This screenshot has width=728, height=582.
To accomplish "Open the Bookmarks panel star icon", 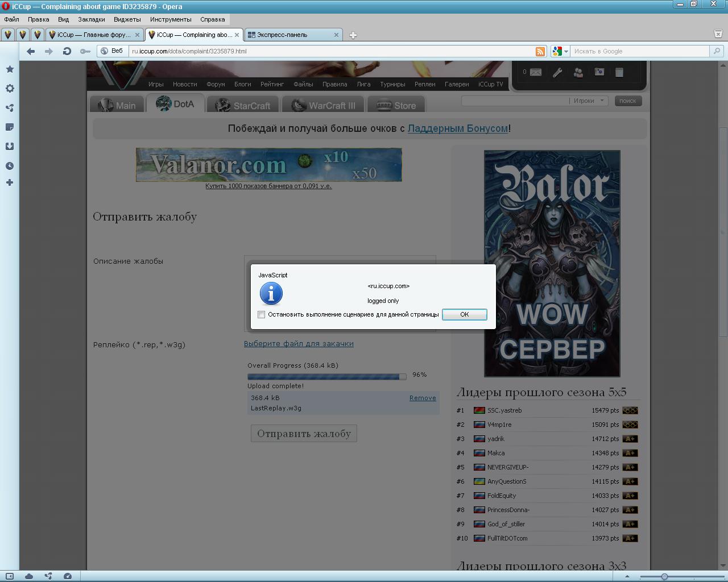I will pyautogui.click(x=10, y=69).
